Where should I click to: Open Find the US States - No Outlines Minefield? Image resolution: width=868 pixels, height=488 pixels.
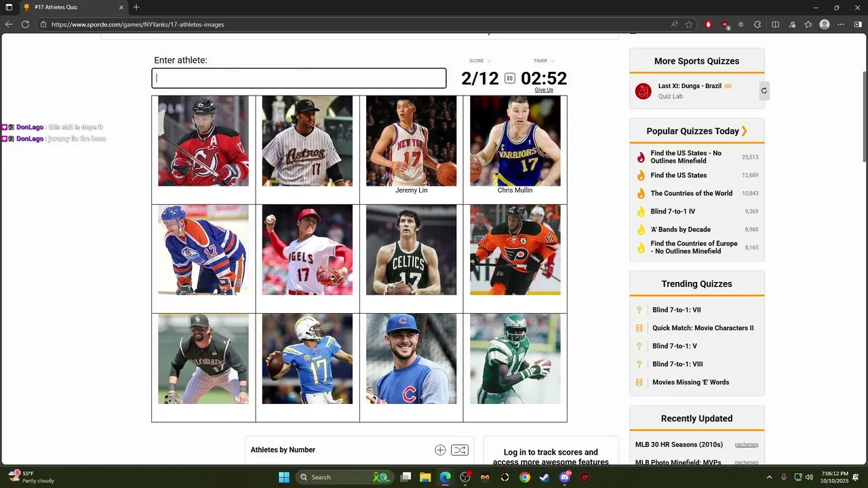click(686, 157)
